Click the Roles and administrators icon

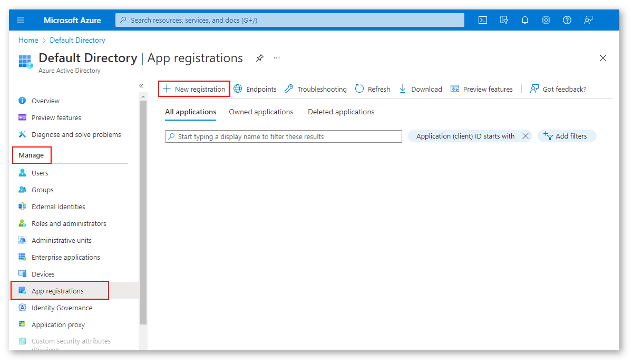coord(22,223)
